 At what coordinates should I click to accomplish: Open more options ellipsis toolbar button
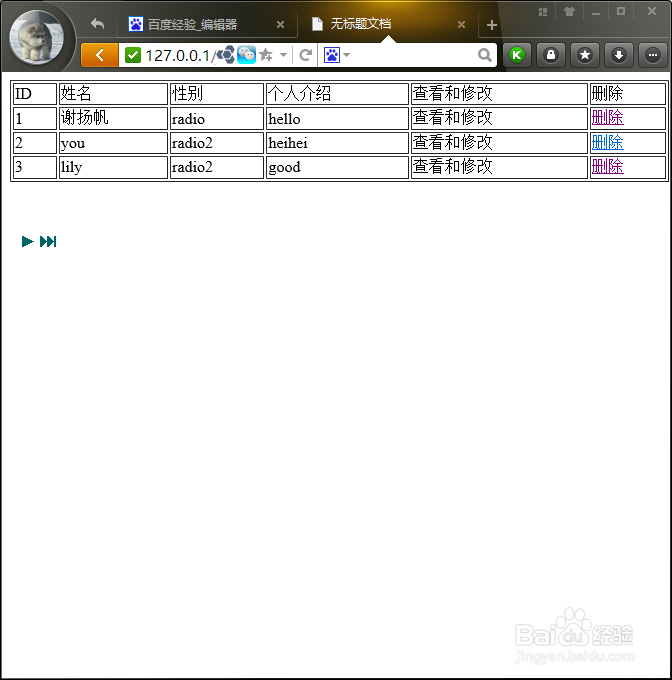tap(652, 55)
